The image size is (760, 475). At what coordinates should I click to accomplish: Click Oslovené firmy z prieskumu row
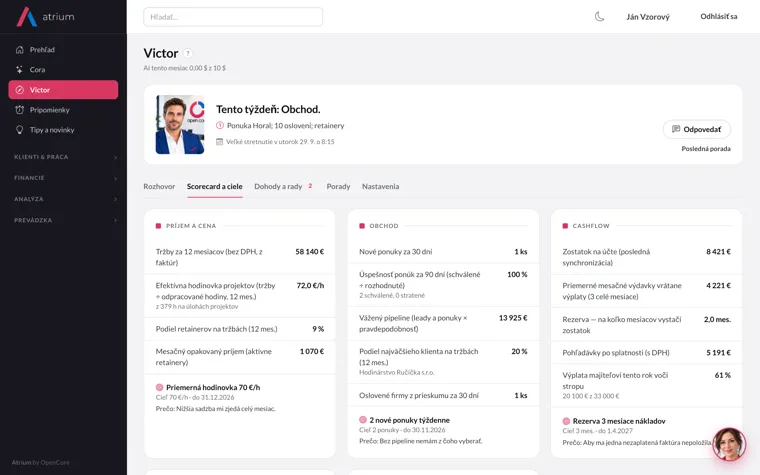coord(443,396)
